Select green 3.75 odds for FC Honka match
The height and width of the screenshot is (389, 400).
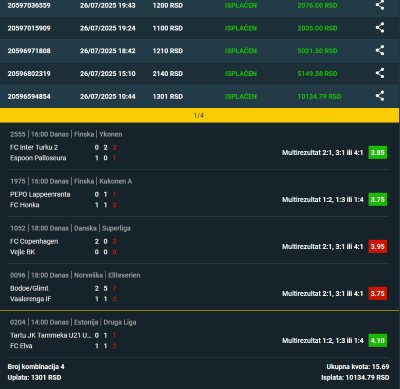(378, 200)
